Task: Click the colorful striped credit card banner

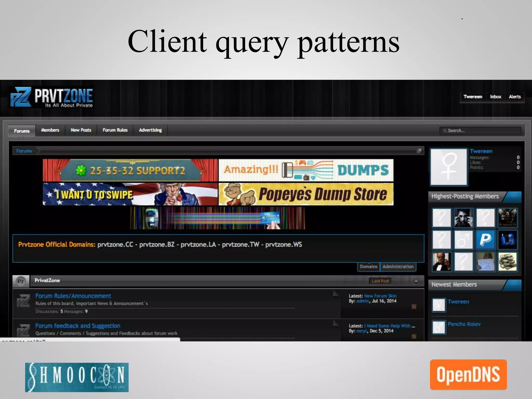Action: point(218,218)
